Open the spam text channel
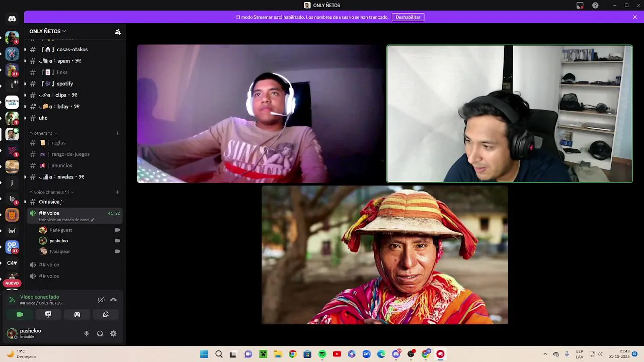This screenshot has height=362, width=644. point(74,61)
